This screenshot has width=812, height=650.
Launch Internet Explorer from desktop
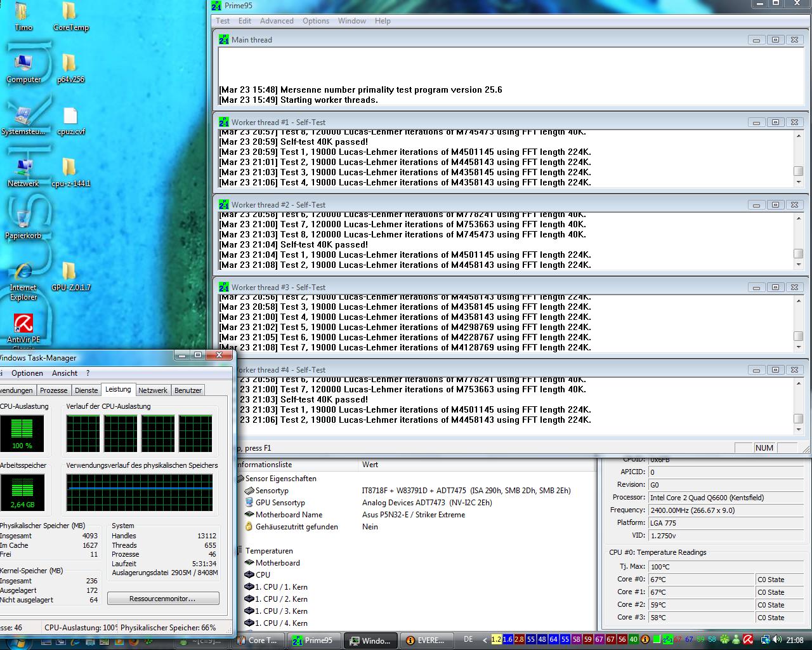point(23,281)
